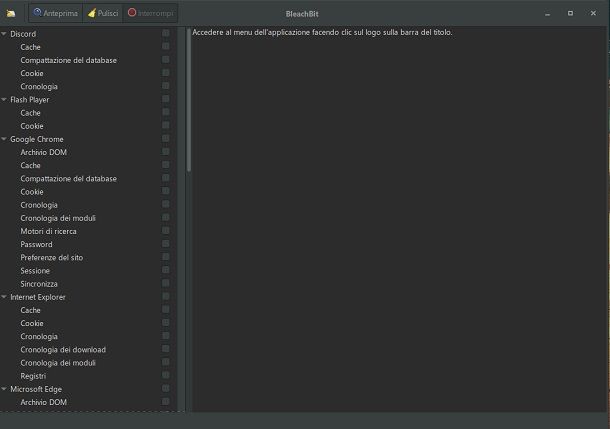Select the Registri row label
The width and height of the screenshot is (610, 429).
click(x=33, y=376)
